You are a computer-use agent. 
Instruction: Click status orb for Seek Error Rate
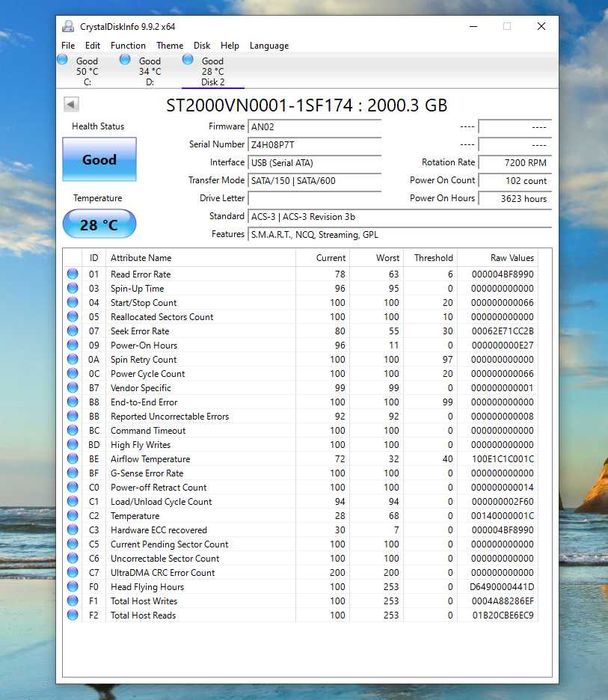pyautogui.click(x=72, y=331)
